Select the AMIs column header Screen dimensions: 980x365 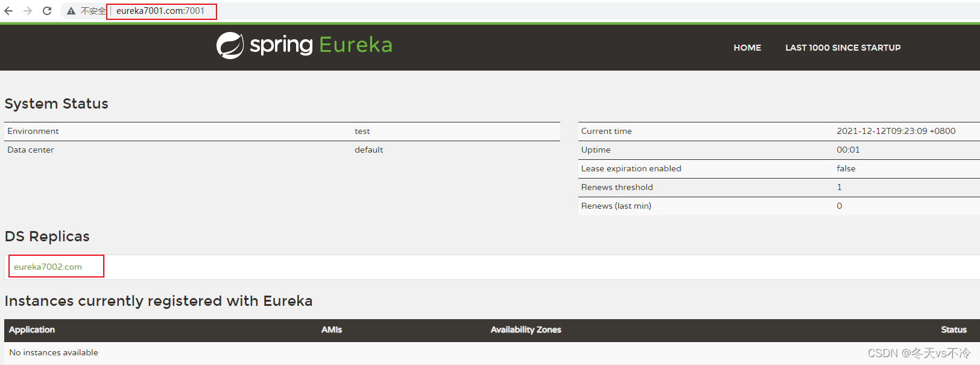(332, 329)
